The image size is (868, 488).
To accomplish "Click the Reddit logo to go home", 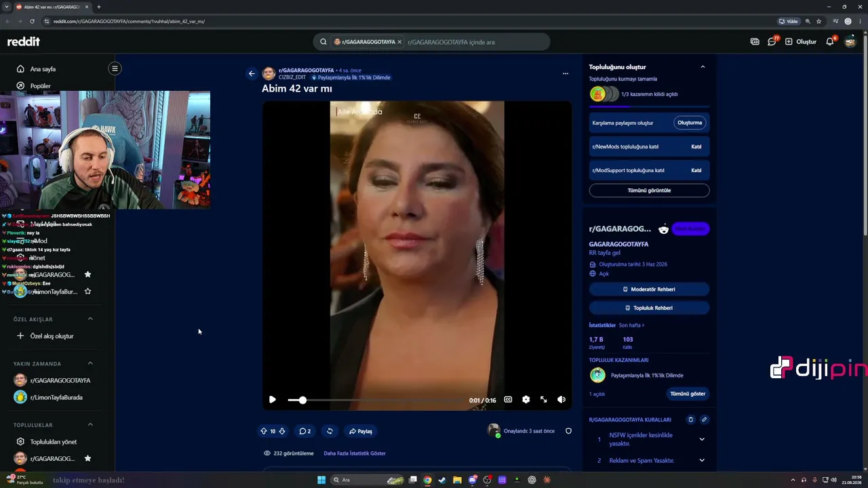I will [24, 41].
